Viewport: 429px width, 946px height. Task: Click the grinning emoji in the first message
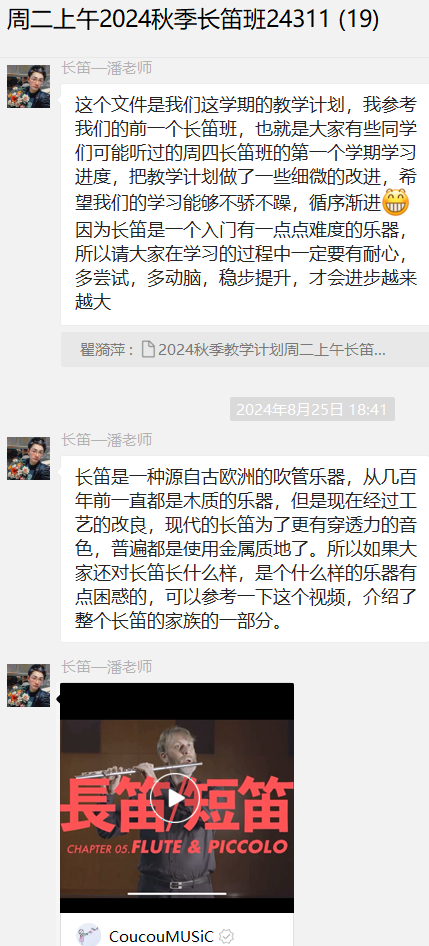click(396, 203)
